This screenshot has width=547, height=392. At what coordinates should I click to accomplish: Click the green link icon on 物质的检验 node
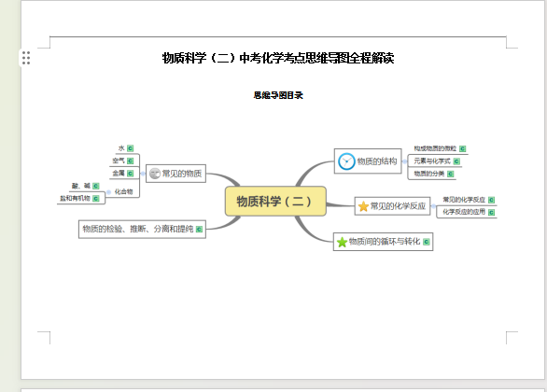click(199, 229)
